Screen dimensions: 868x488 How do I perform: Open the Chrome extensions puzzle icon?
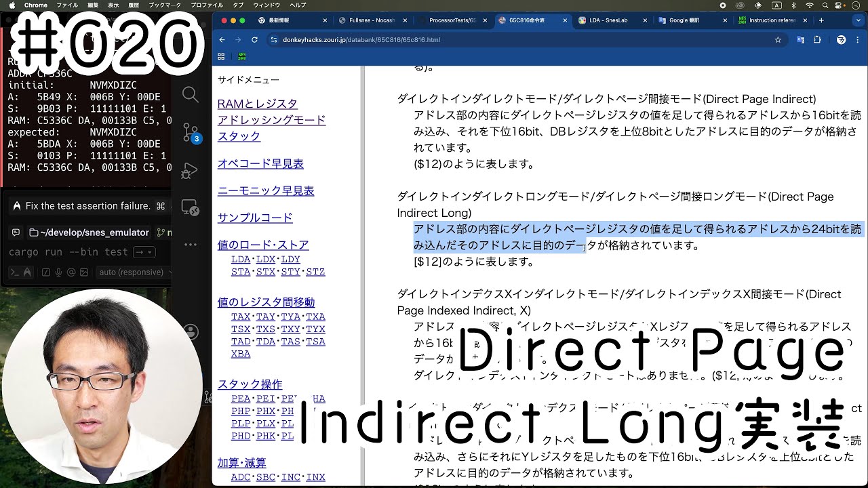click(817, 40)
